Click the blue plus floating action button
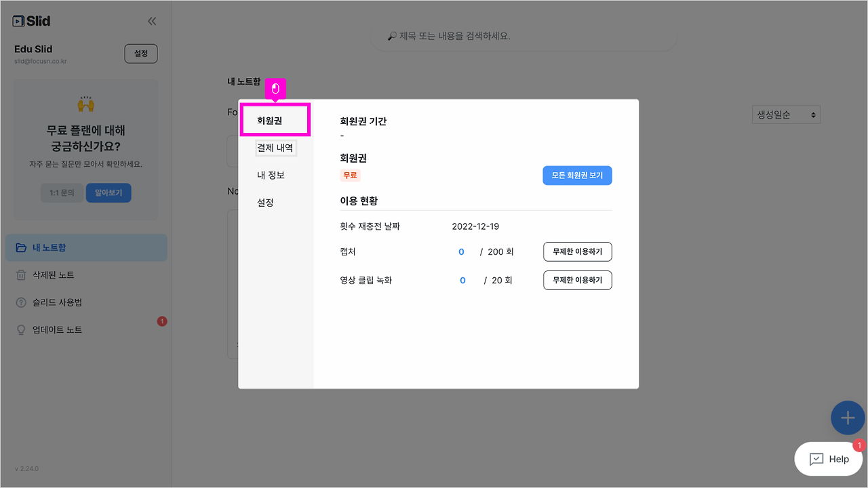 [x=848, y=418]
